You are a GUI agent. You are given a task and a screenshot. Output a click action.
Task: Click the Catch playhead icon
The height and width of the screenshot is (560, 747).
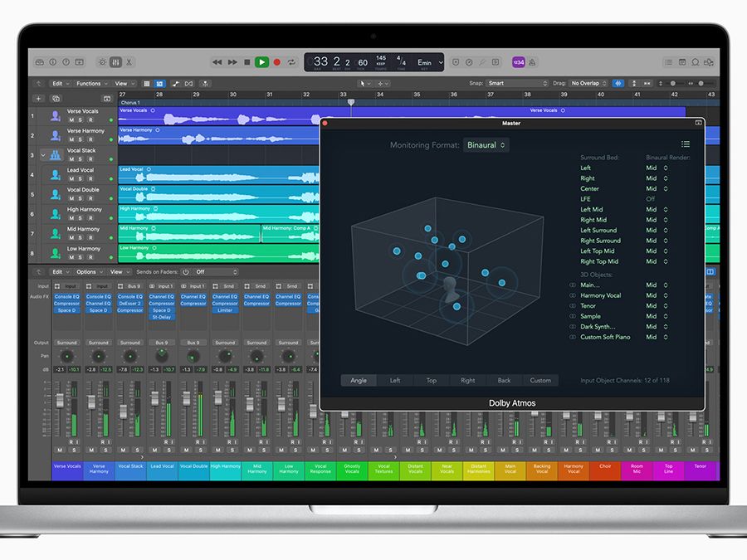pyautogui.click(x=205, y=83)
